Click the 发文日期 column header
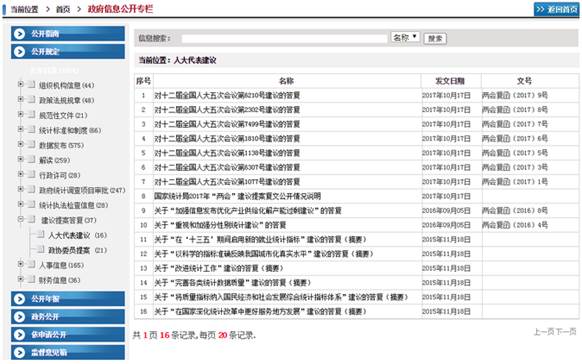Viewport: 582px width, 364px height. pyautogui.click(x=449, y=81)
